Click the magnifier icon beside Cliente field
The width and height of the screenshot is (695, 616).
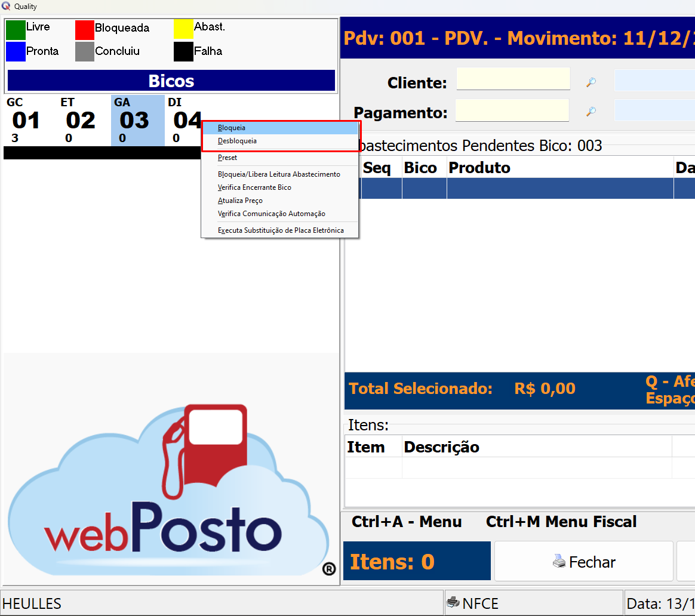pyautogui.click(x=591, y=82)
